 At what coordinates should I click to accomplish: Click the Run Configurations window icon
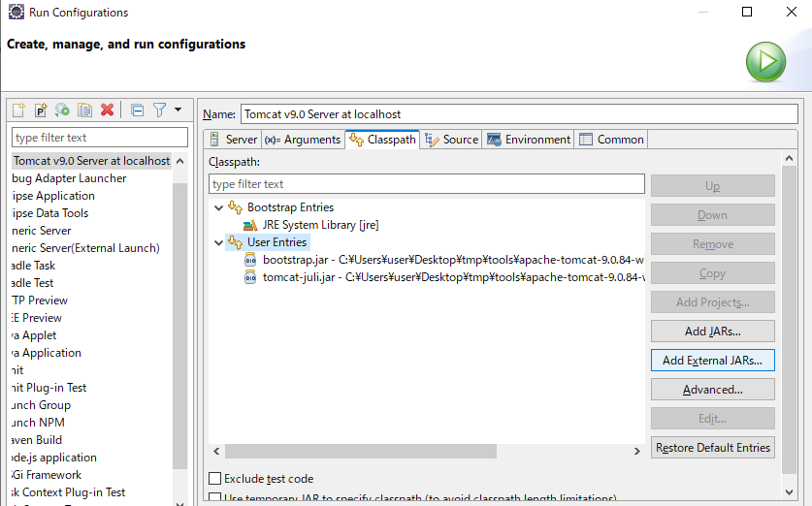pyautogui.click(x=16, y=12)
